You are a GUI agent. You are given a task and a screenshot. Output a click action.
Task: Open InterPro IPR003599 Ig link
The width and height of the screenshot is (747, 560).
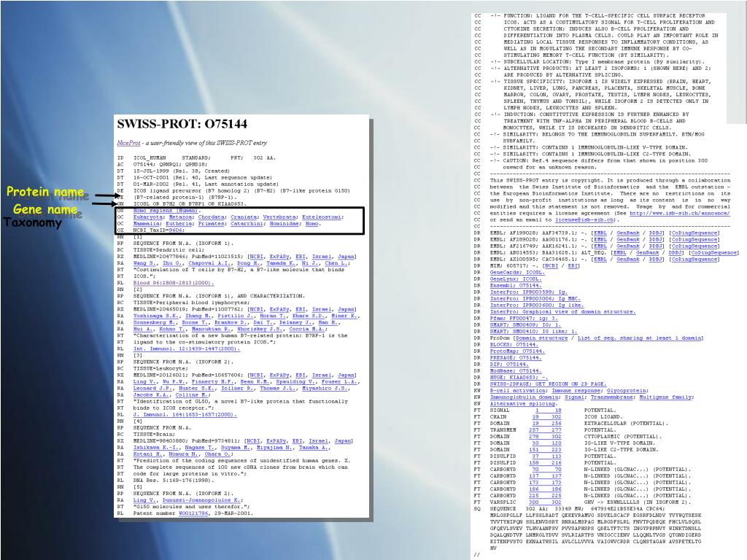[x=529, y=292]
